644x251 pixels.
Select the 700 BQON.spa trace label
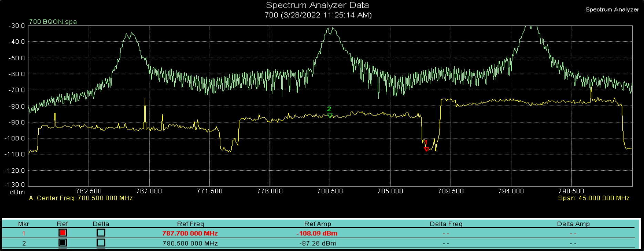(53, 22)
